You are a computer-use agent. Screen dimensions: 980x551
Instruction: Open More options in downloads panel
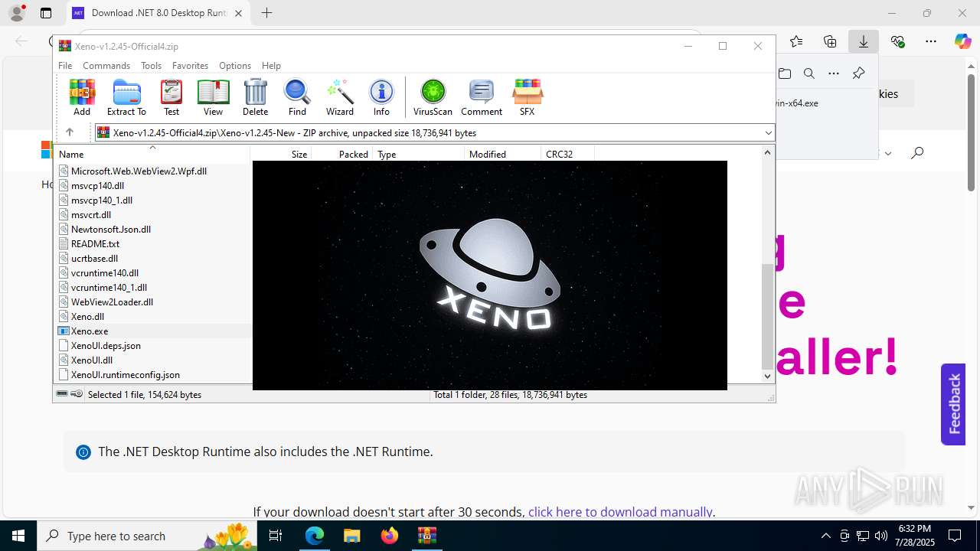tap(834, 73)
